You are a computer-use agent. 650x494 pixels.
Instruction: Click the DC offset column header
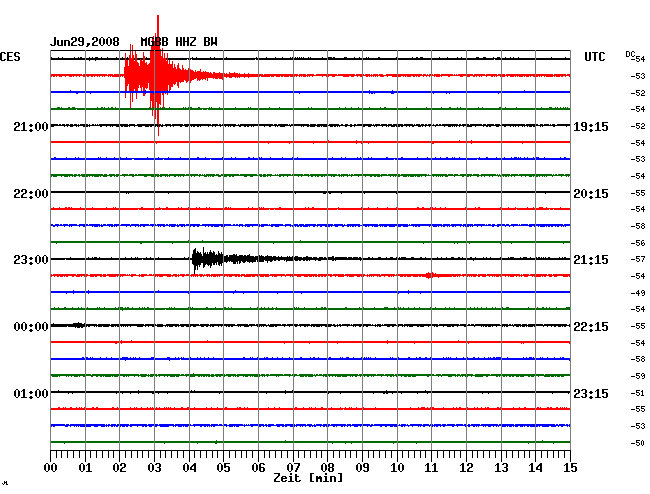pyautogui.click(x=630, y=54)
